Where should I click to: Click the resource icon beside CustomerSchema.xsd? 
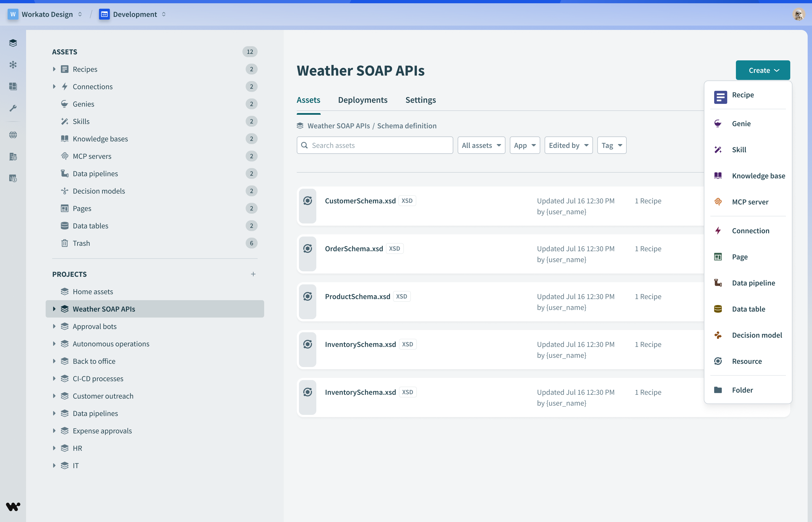tap(308, 201)
